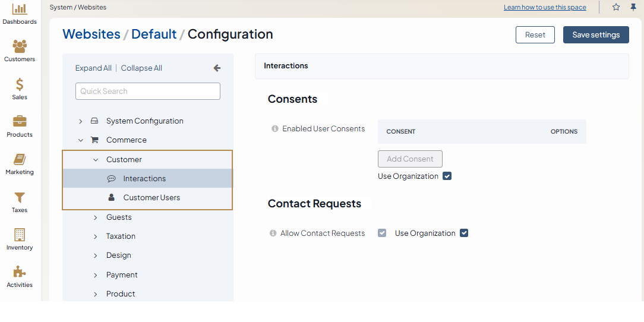This screenshot has height=322, width=644.
Task: Click the Save settings button
Action: click(x=596, y=35)
